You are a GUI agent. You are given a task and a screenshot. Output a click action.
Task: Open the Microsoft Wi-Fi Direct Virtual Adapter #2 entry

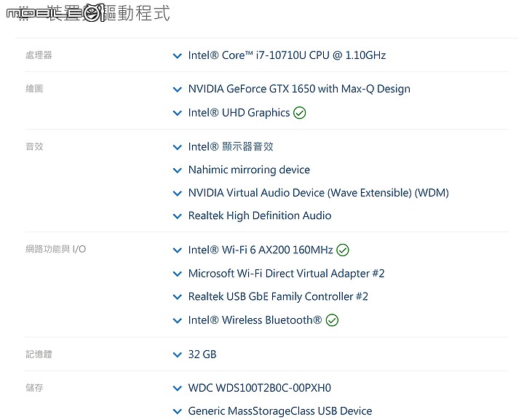[x=287, y=274]
